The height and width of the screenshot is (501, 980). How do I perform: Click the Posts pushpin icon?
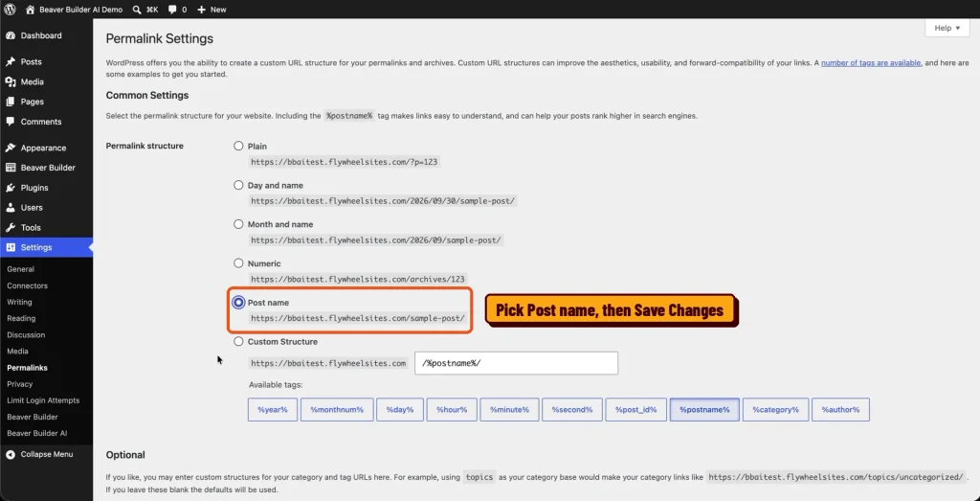11,62
